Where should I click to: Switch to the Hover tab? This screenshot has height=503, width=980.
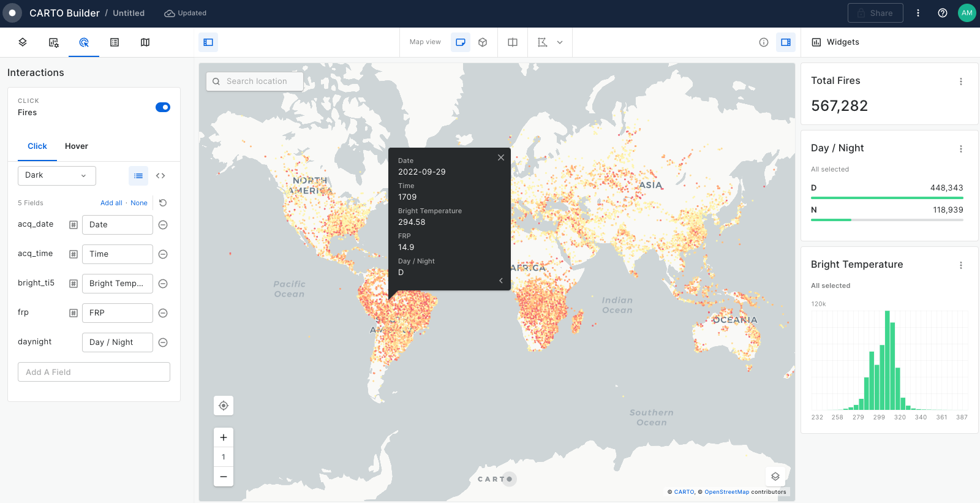pyautogui.click(x=77, y=146)
